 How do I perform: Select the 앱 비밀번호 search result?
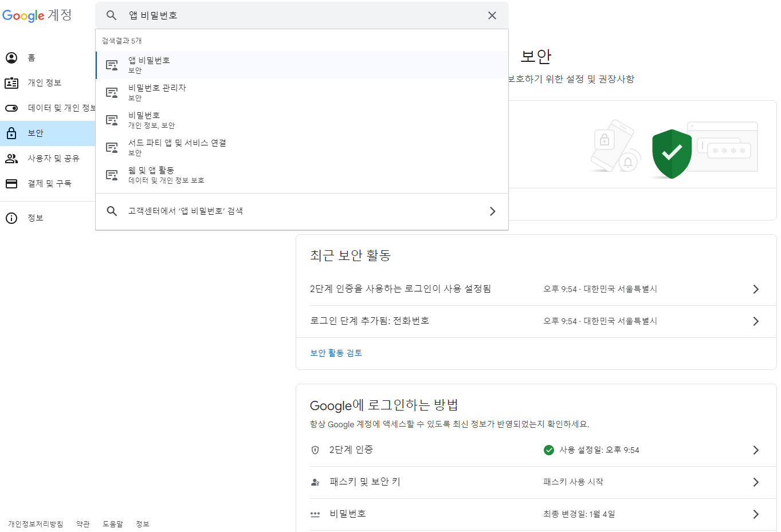302,65
